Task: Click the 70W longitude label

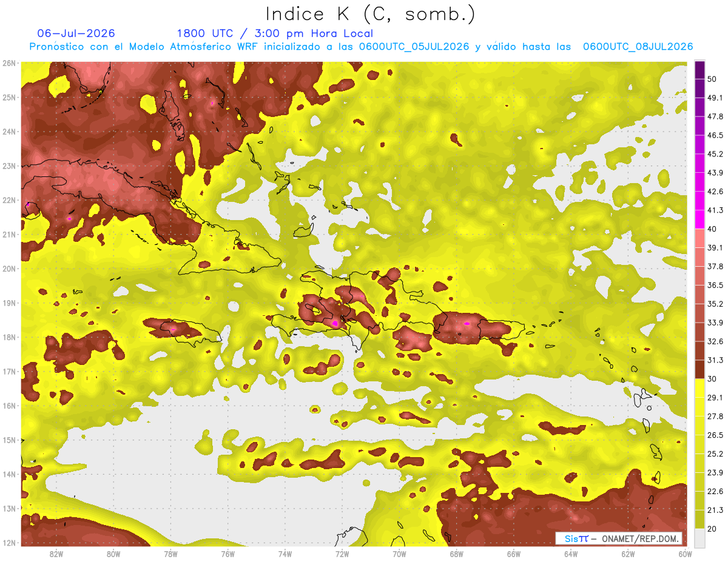Action: pyautogui.click(x=399, y=554)
